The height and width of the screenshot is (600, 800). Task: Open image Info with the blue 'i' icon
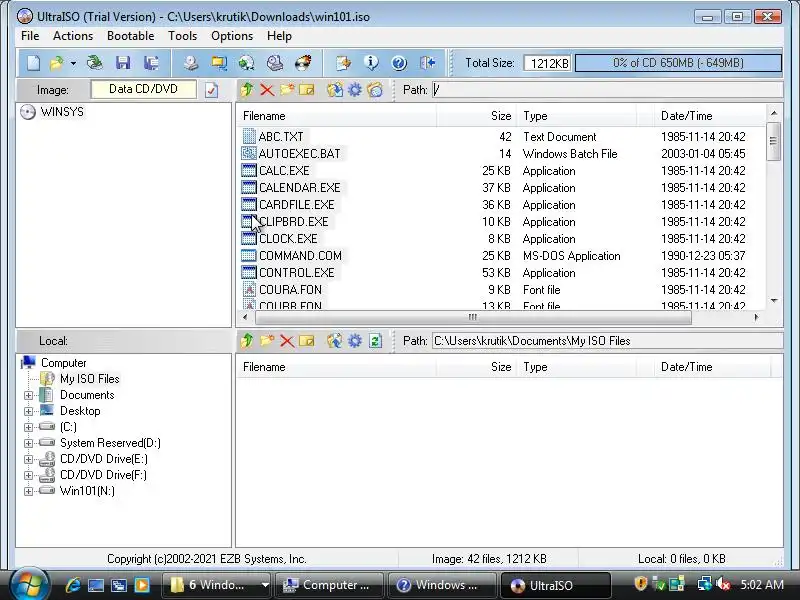click(x=371, y=63)
